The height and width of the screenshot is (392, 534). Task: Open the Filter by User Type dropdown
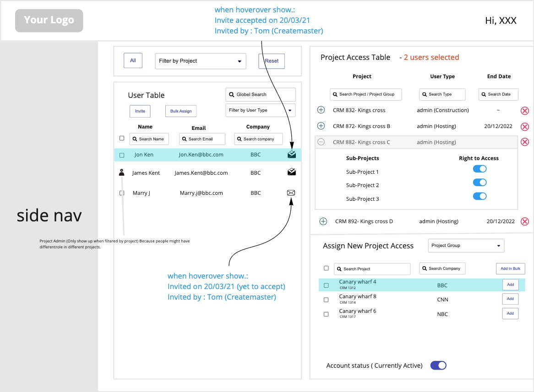coord(260,110)
